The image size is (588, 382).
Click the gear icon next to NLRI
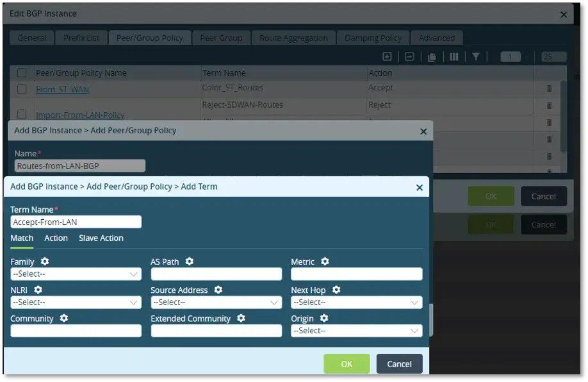coord(38,290)
